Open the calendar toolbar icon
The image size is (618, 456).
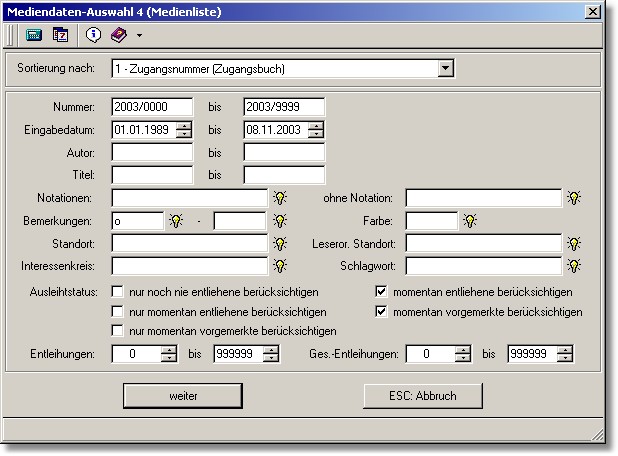[60, 35]
